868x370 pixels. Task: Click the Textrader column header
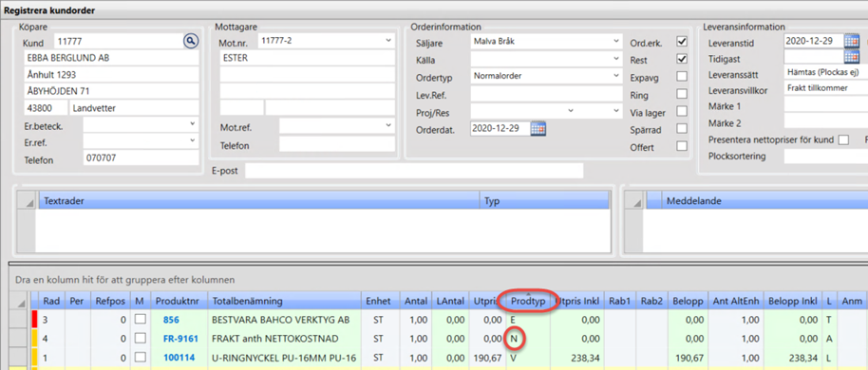pos(259,201)
